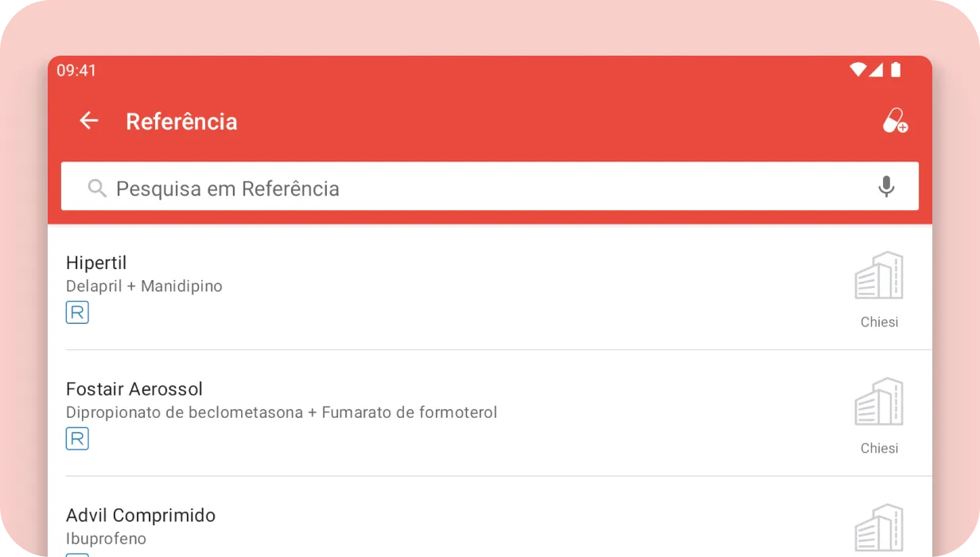Click the cellular signal icon

(x=876, y=70)
